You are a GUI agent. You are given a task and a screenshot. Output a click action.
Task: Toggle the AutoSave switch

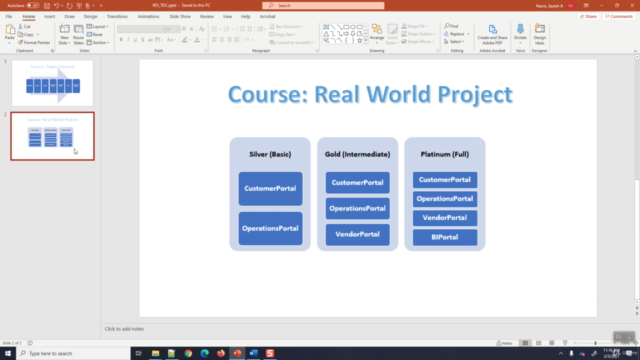pyautogui.click(x=33, y=6)
